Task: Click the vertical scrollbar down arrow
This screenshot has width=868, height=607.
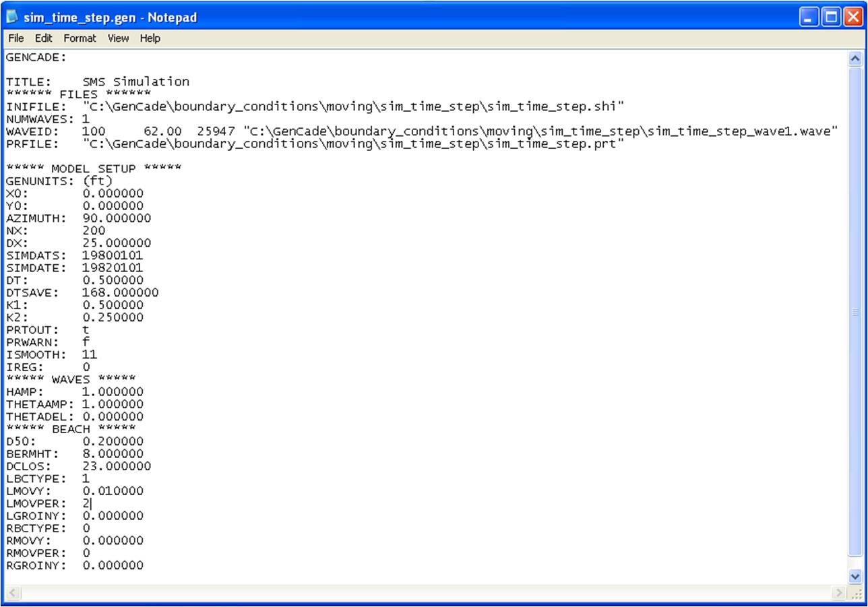Action: click(855, 577)
